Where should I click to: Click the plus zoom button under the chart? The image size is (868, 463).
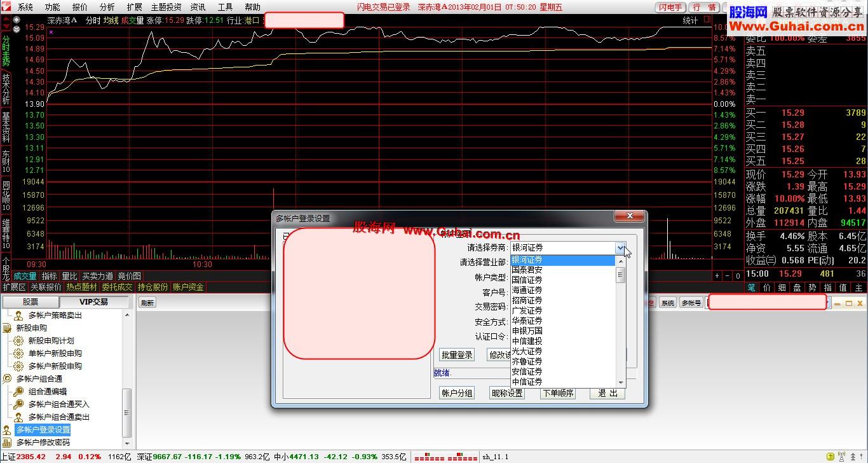tap(717, 276)
